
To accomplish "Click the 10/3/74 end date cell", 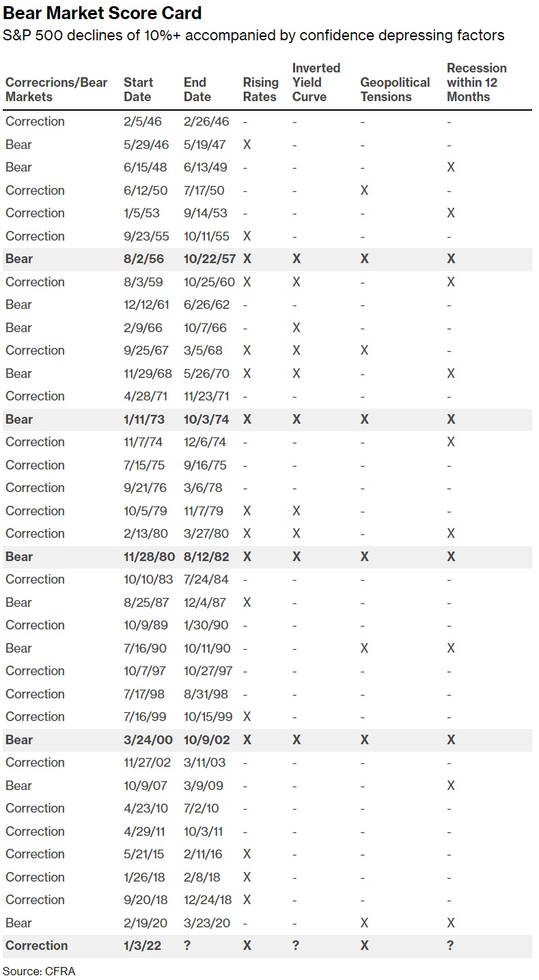I will [x=208, y=420].
